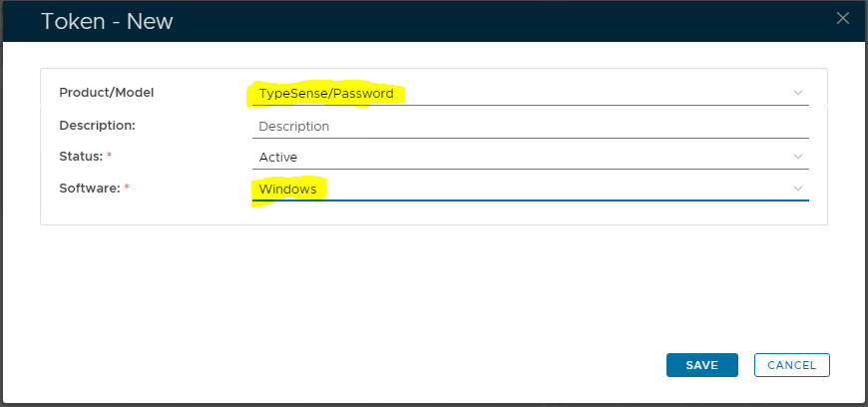Click into the Description input field
This screenshot has height=407, width=868.
(x=529, y=127)
